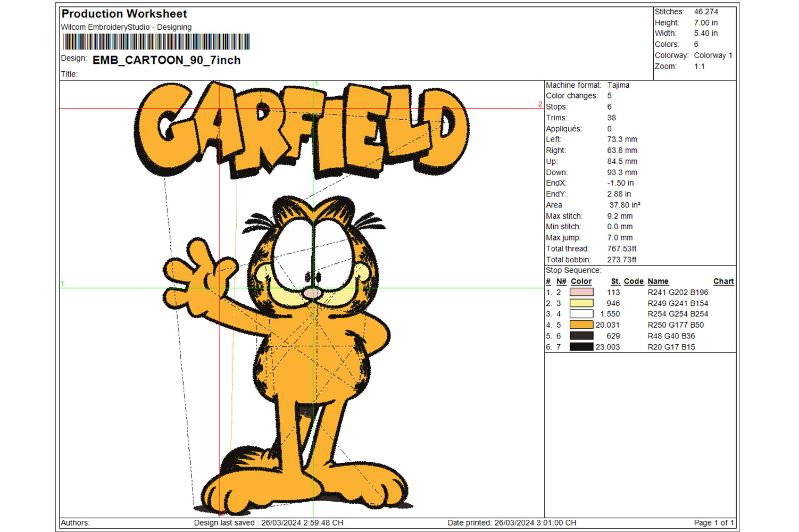Click the stitch count 20.031
Image resolution: width=799 pixels, height=532 pixels.
(607, 325)
